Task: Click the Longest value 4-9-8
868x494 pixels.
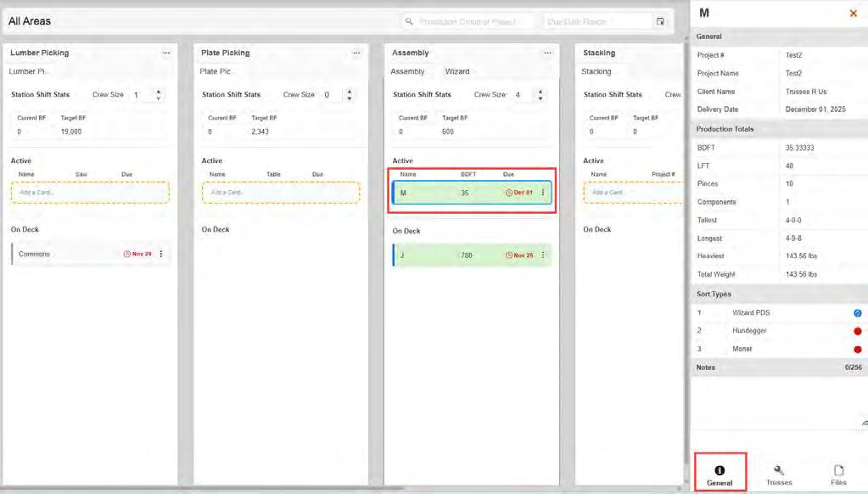Action: [x=793, y=239]
